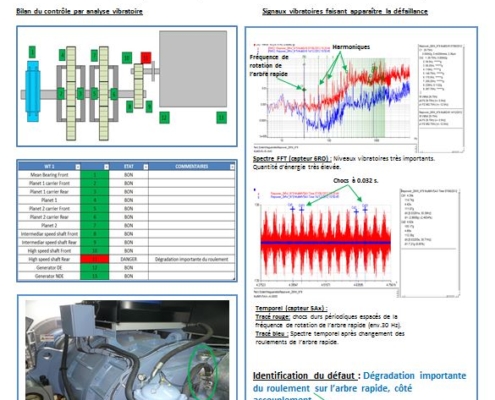This screenshot has width=495, height=400.
Task: Select green marker 1 above the blue bearing
Action: 32,52
